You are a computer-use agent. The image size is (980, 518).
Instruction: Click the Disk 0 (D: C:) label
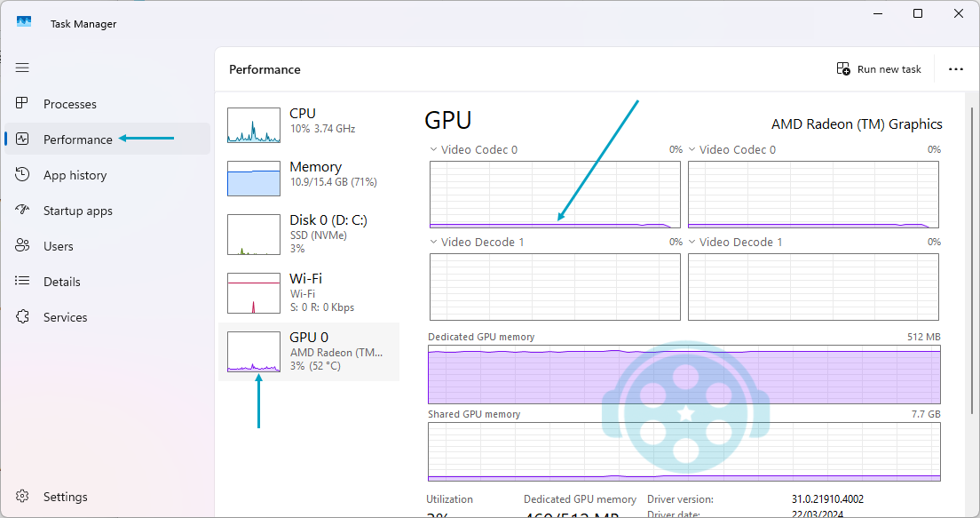(x=328, y=220)
